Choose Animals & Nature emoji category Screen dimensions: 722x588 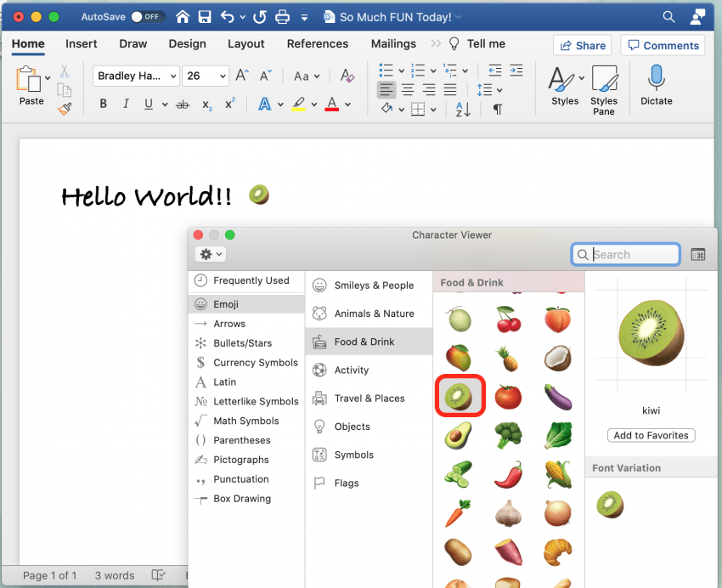coord(369,314)
